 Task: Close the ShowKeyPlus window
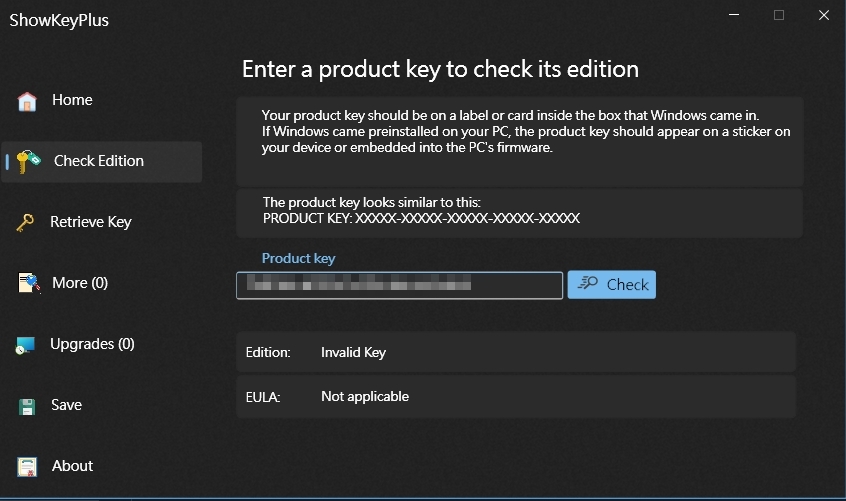coord(824,15)
